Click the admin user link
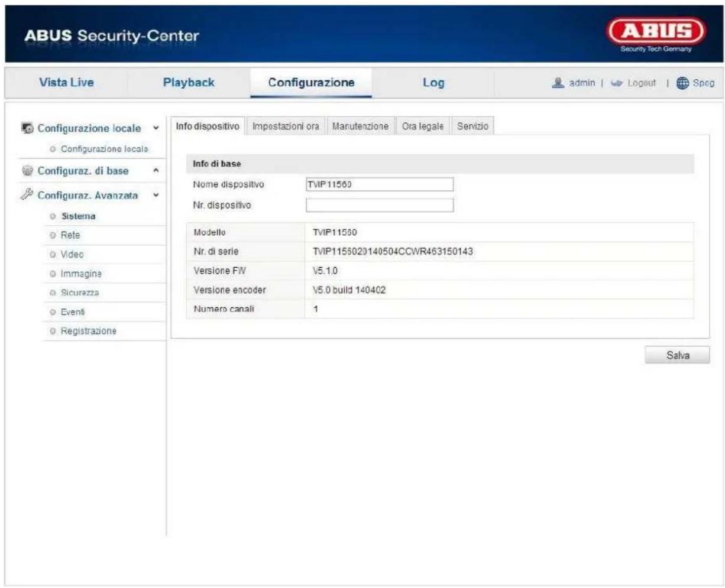Screen dimensions: 725x588 (x=582, y=83)
